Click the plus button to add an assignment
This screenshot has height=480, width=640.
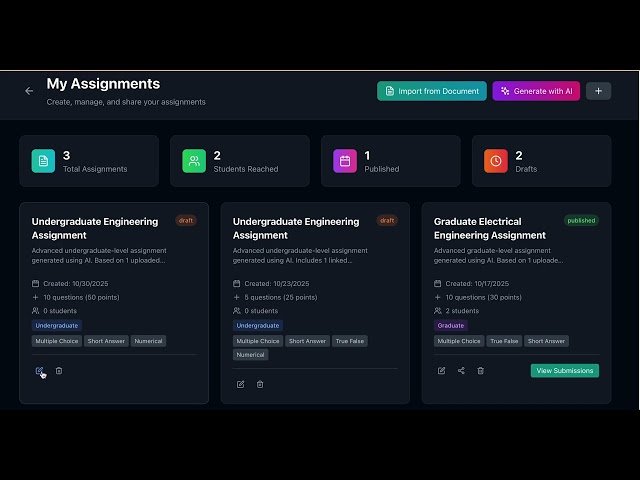coord(598,91)
